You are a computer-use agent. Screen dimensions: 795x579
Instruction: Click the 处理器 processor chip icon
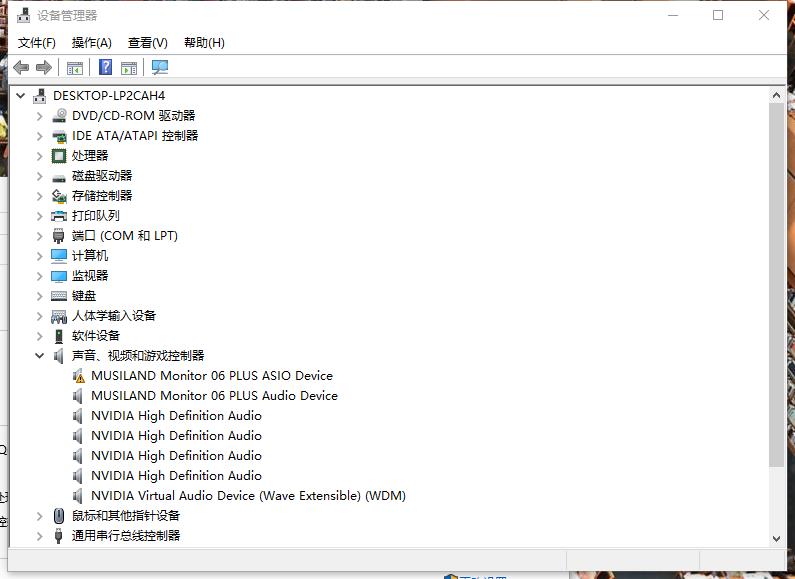[60, 156]
